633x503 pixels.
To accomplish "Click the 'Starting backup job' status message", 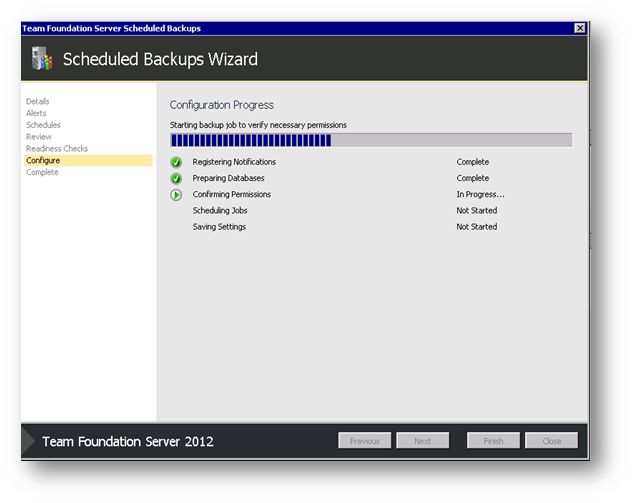I will tap(258, 125).
